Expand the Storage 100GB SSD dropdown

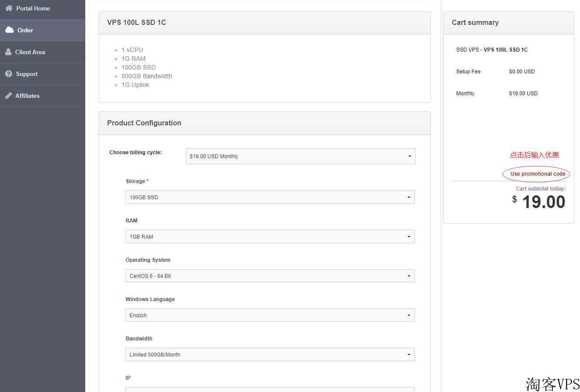270,198
